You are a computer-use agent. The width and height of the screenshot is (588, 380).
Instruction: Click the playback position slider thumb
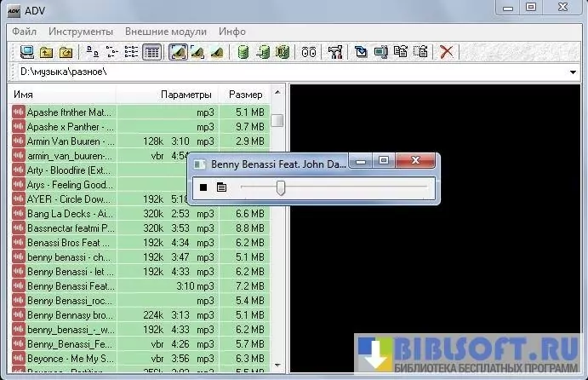click(280, 187)
